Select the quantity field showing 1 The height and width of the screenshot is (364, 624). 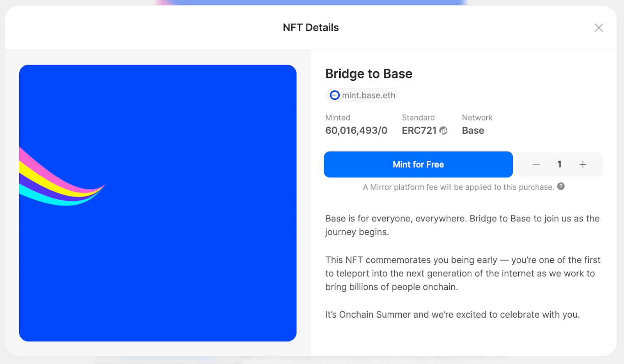(x=559, y=164)
